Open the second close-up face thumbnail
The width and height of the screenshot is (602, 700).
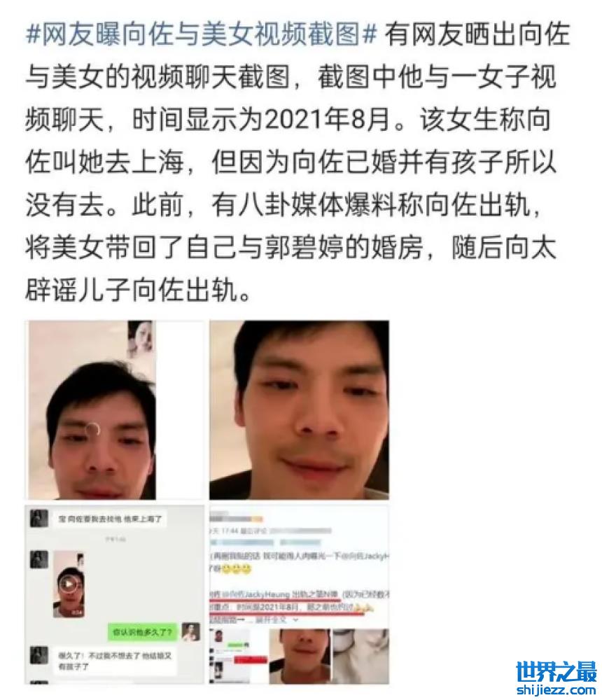(x=299, y=409)
